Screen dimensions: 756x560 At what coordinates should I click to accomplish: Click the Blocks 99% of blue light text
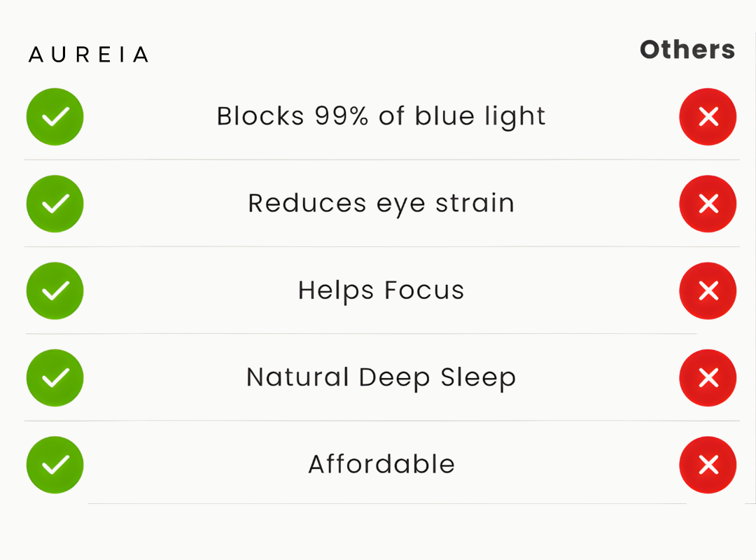click(x=381, y=116)
